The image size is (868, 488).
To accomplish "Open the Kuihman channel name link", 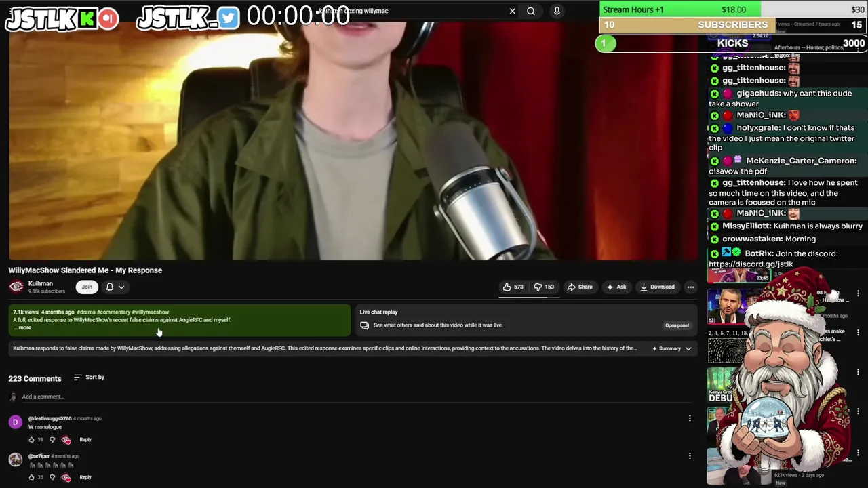I will point(40,283).
